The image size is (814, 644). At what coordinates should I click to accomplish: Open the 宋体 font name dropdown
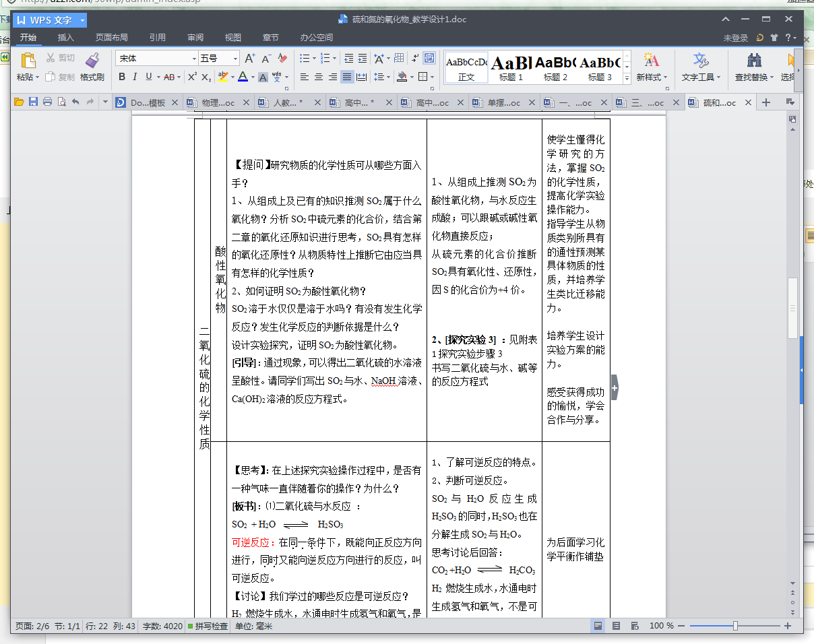[x=195, y=59]
